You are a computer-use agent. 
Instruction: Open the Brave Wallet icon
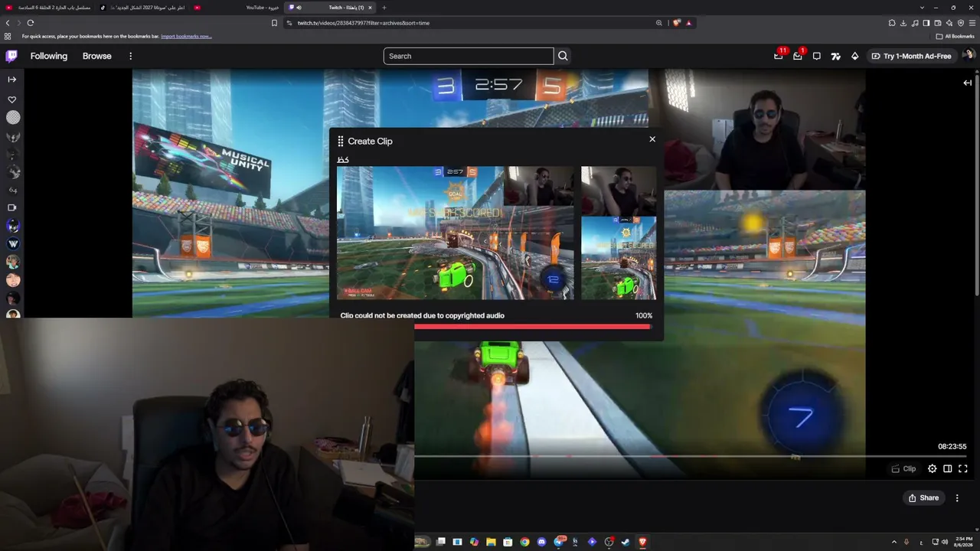[938, 23]
